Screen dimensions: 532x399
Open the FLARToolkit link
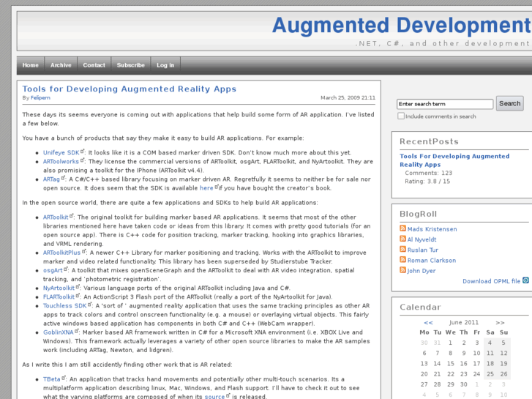coord(59,297)
